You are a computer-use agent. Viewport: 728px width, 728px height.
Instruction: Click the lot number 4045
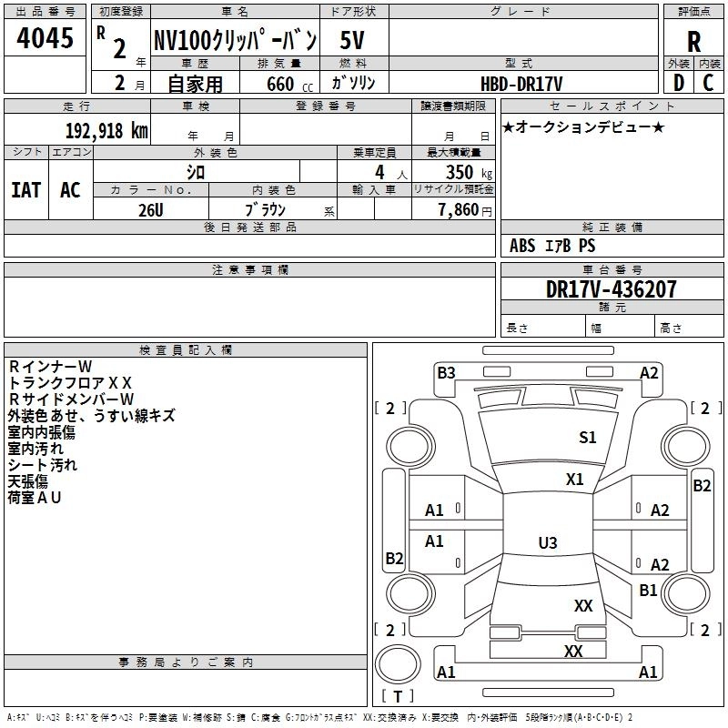[x=45, y=40]
